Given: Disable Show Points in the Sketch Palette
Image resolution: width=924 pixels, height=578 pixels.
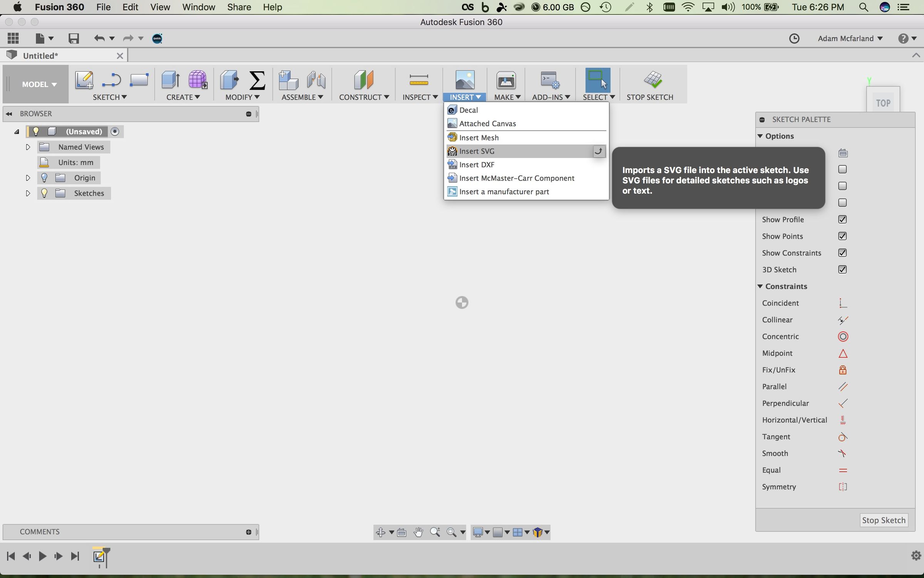Looking at the screenshot, I should click(x=842, y=236).
